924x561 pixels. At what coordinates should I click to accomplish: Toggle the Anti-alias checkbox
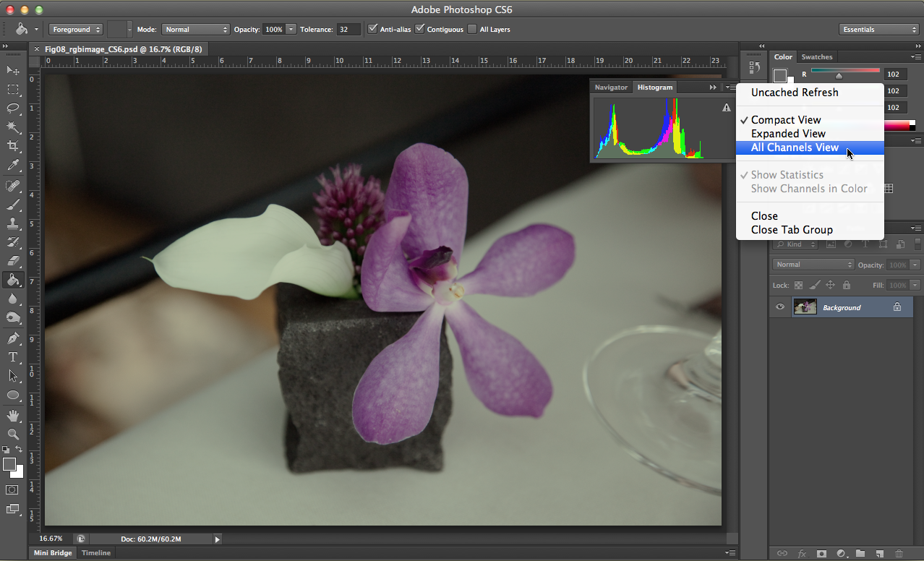[373, 29]
